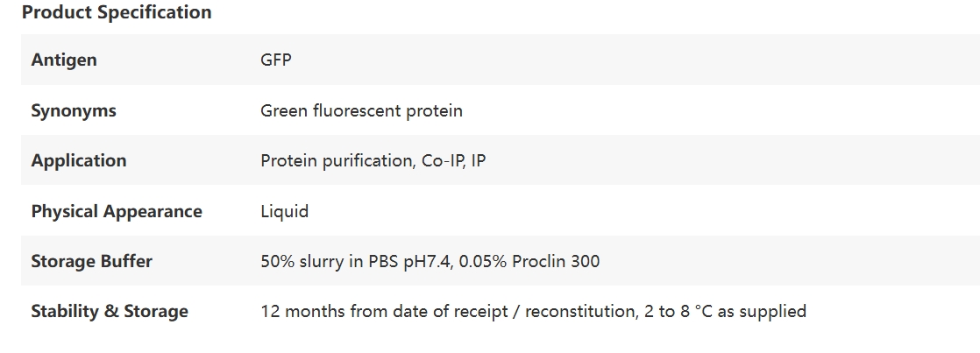
Task: Click the Storage Buffer label
Action: pos(91,262)
